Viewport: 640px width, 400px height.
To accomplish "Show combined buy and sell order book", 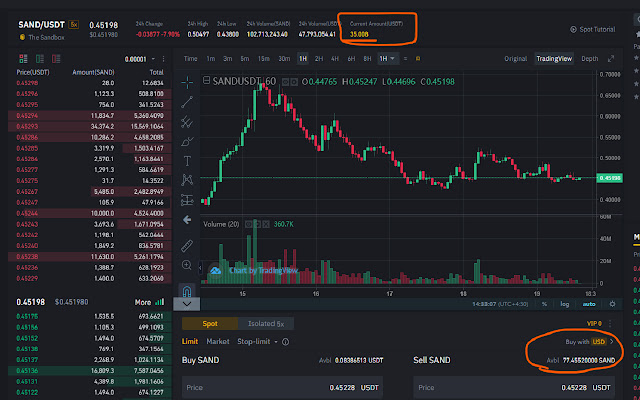I will click(23, 59).
